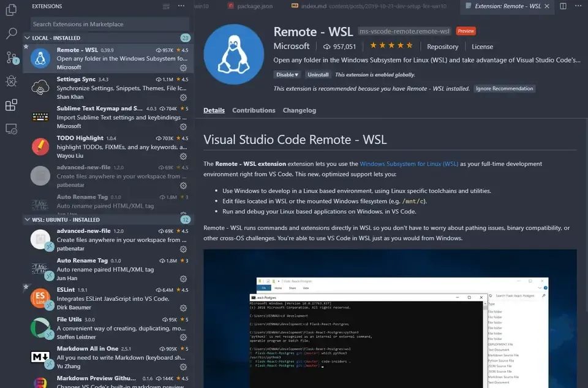
Task: Open editor More Actions menu at top right
Action: tap(579, 6)
